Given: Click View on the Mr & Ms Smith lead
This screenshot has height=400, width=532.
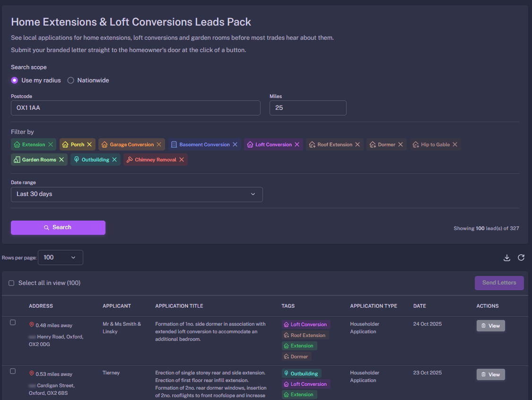Looking at the screenshot, I should click(490, 325).
